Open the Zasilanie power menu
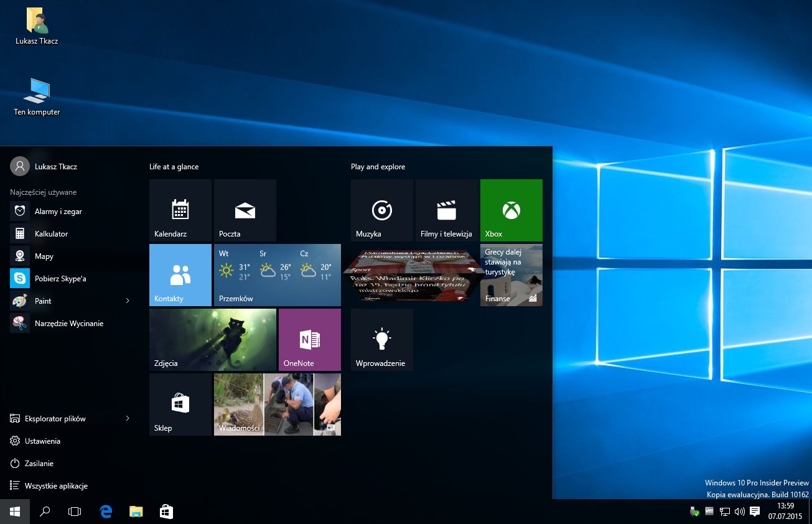This screenshot has width=812, height=524. [x=39, y=464]
